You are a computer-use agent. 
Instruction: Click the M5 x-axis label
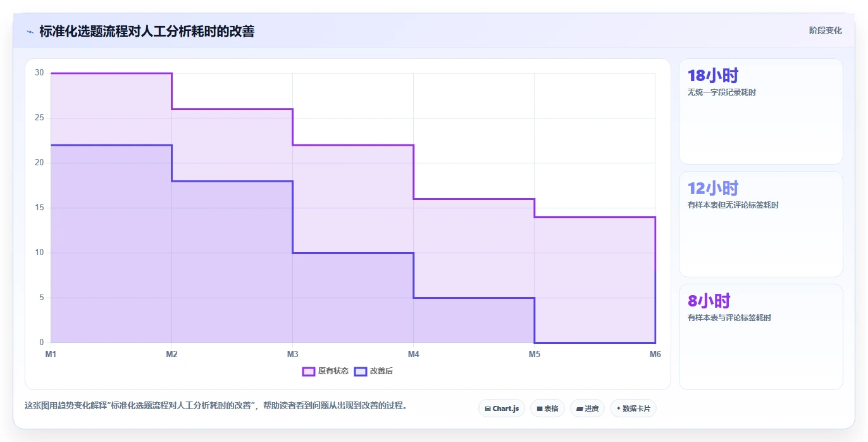[x=535, y=354]
